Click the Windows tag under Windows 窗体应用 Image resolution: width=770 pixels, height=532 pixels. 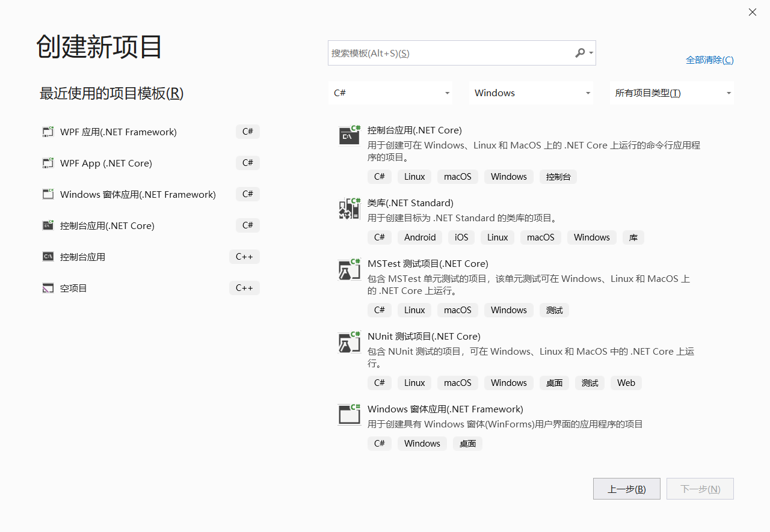pos(422,444)
